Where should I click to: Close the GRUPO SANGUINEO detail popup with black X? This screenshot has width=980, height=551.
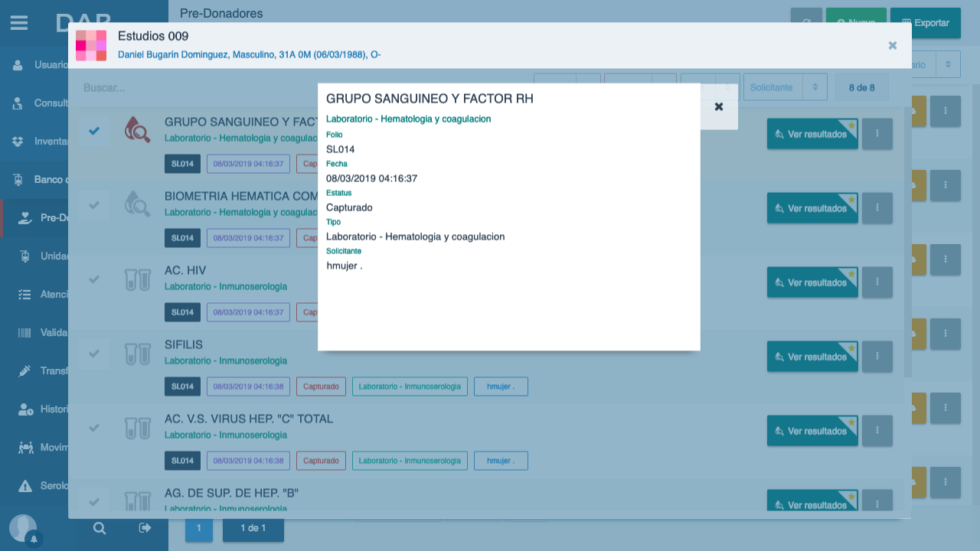(719, 106)
